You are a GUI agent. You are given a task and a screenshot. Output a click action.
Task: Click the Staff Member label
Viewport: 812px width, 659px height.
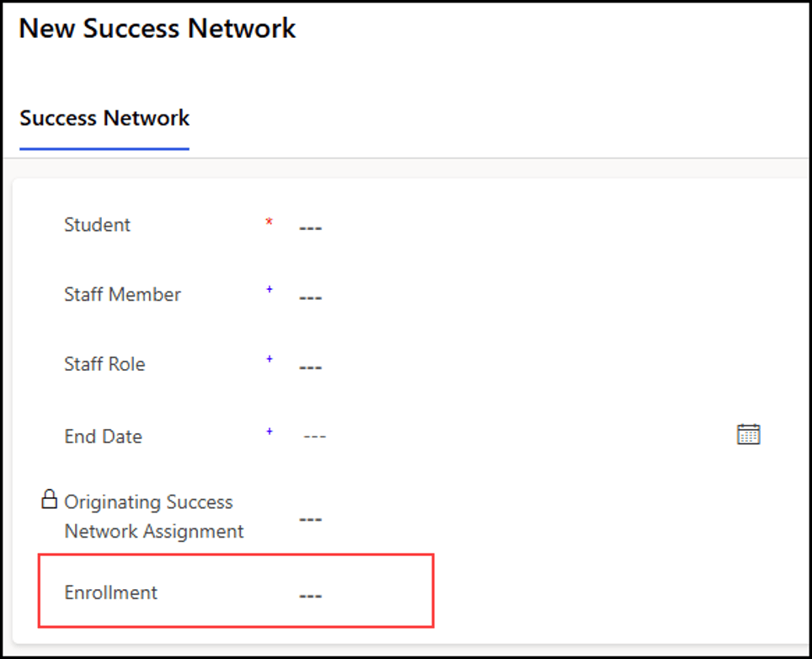pyautogui.click(x=123, y=295)
